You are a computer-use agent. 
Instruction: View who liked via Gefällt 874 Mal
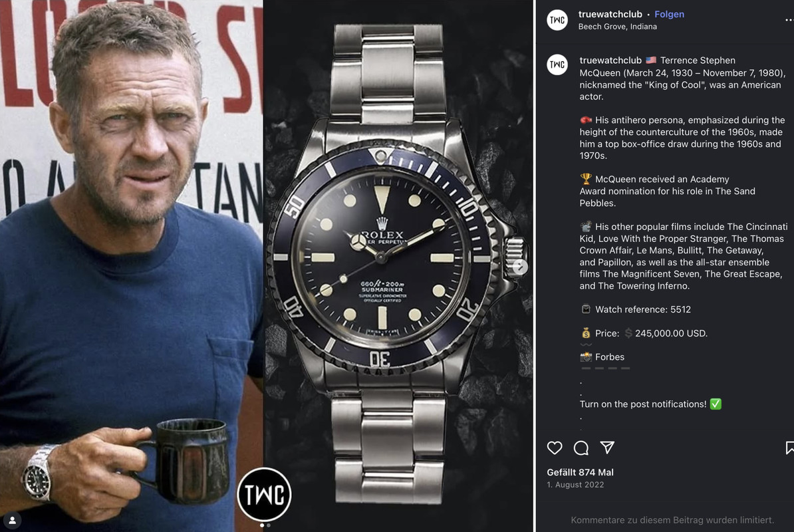point(580,472)
